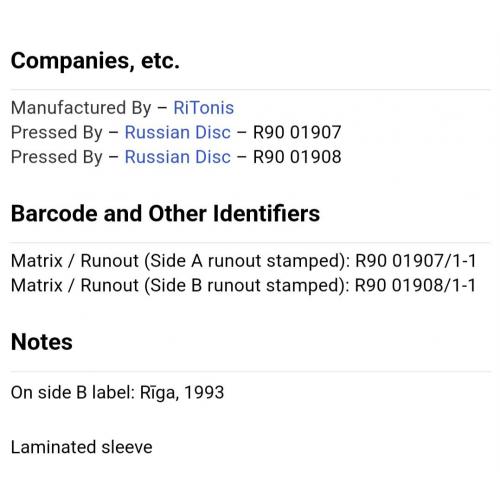Viewport: 500px width, 500px height.
Task: Click the Companies, etc. section heading
Action: (x=95, y=61)
